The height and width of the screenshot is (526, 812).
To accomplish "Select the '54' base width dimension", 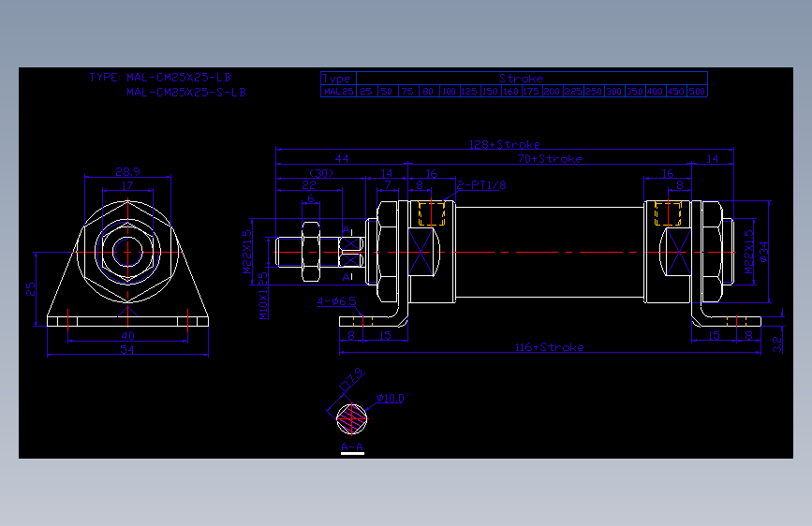I will pos(127,349).
